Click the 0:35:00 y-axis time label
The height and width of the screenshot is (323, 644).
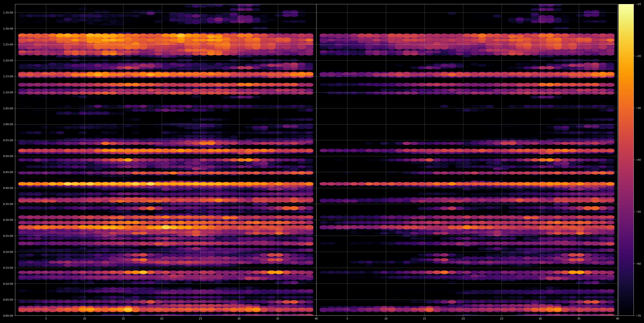click(x=8, y=204)
